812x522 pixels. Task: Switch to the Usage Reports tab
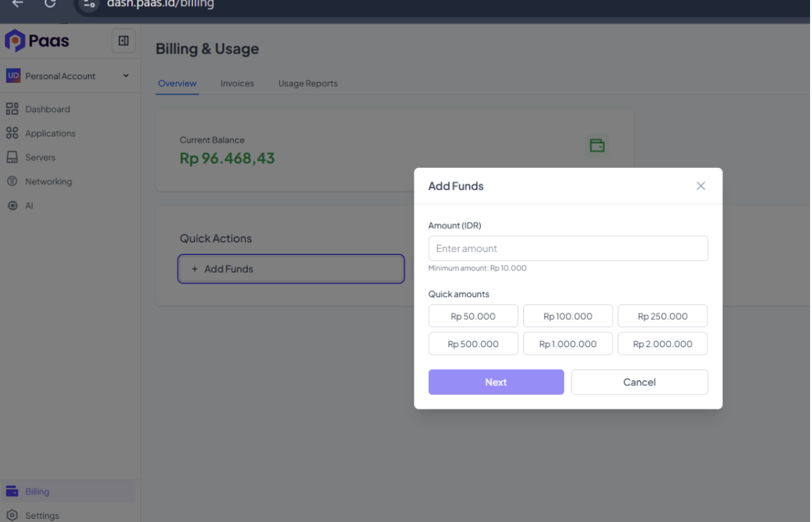coord(308,84)
